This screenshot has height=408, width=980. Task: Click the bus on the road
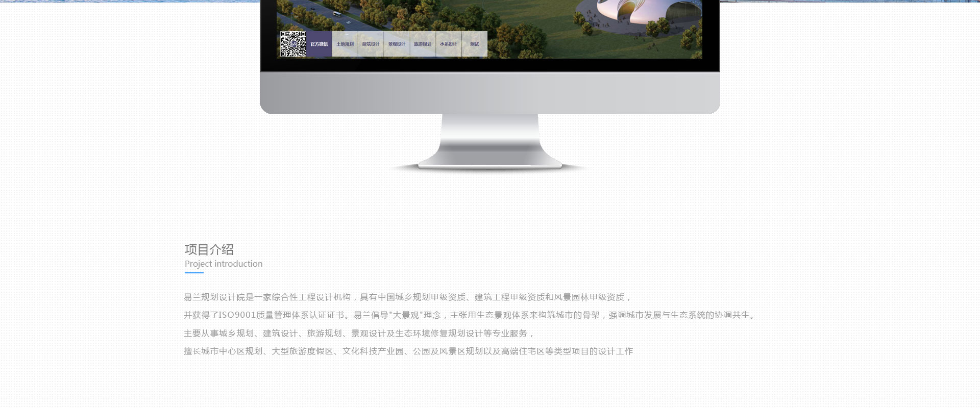[x=337, y=14]
